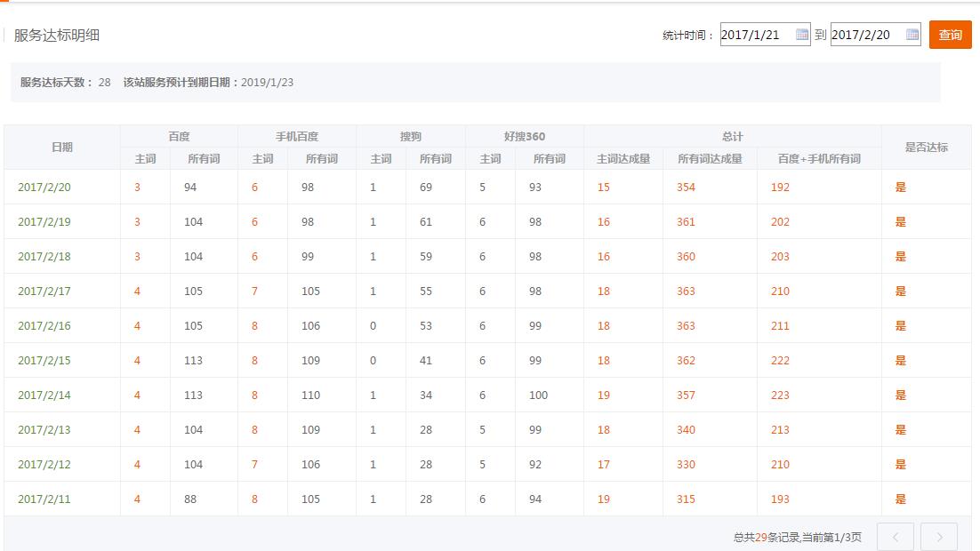Click the 总计 column group header

pos(733,136)
